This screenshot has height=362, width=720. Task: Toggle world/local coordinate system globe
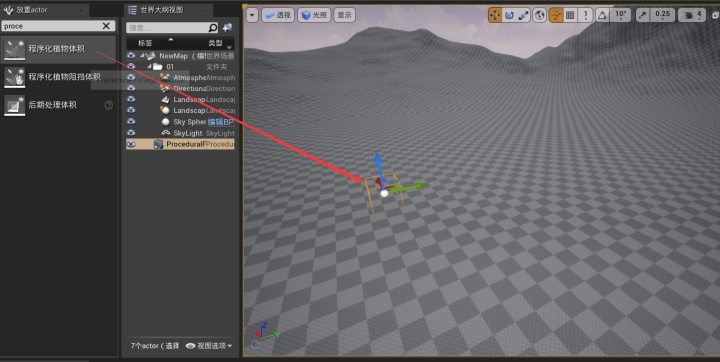(x=540, y=15)
